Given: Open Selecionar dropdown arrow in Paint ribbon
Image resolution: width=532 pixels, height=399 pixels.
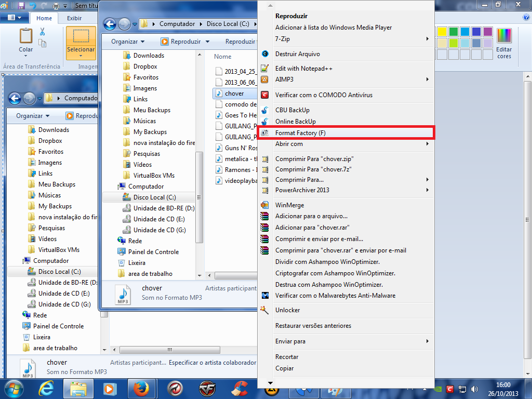Looking at the screenshot, I should pos(81,56).
